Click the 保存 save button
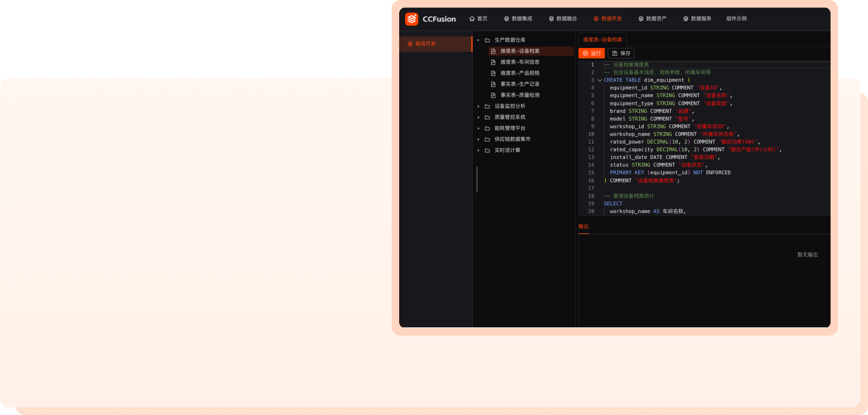 [x=620, y=53]
